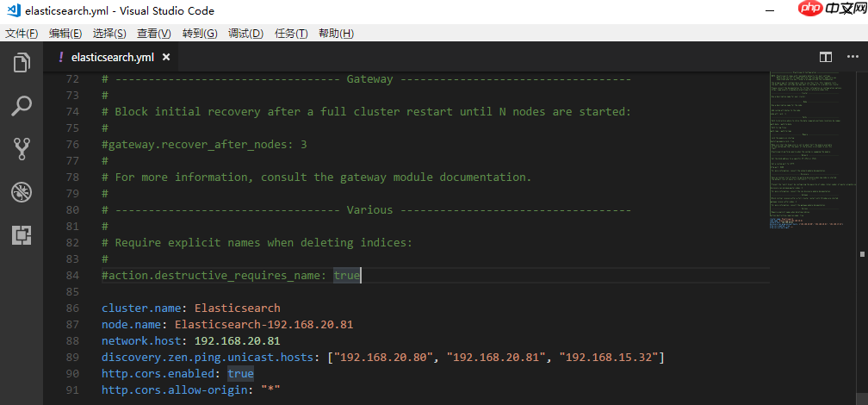Viewport: 868px width, 405px height.
Task: Click the "192.168.15.32" host string
Action: (x=608, y=358)
